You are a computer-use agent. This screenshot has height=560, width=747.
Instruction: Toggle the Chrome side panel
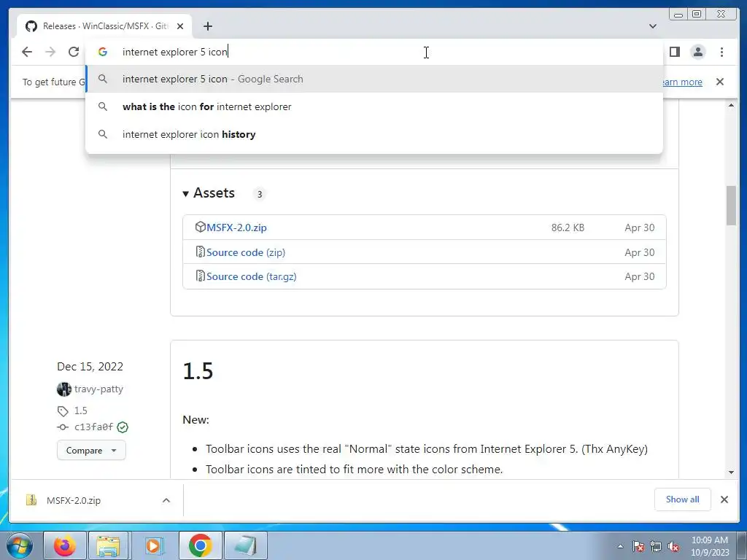[x=675, y=52]
